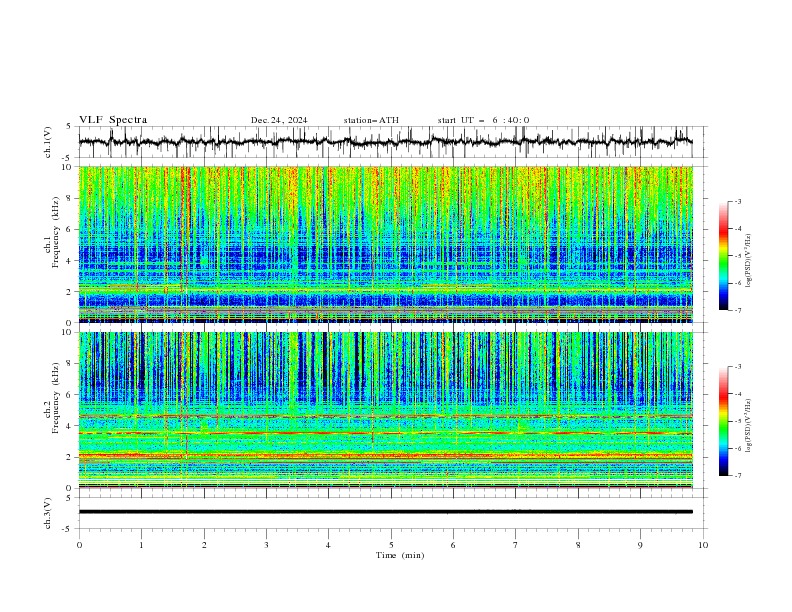The image size is (792, 612).
Task: Click the ch.2 frequency tick '8'
Action: 70,364
